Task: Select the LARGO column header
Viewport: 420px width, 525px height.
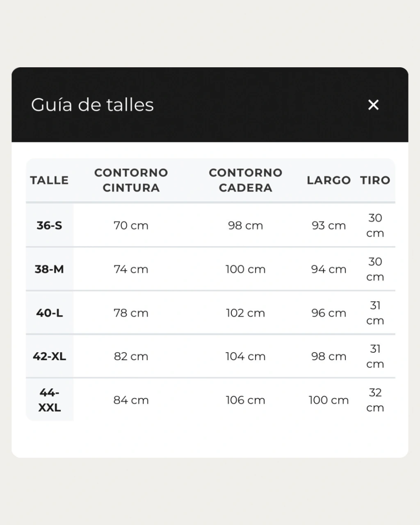Action: click(x=329, y=180)
